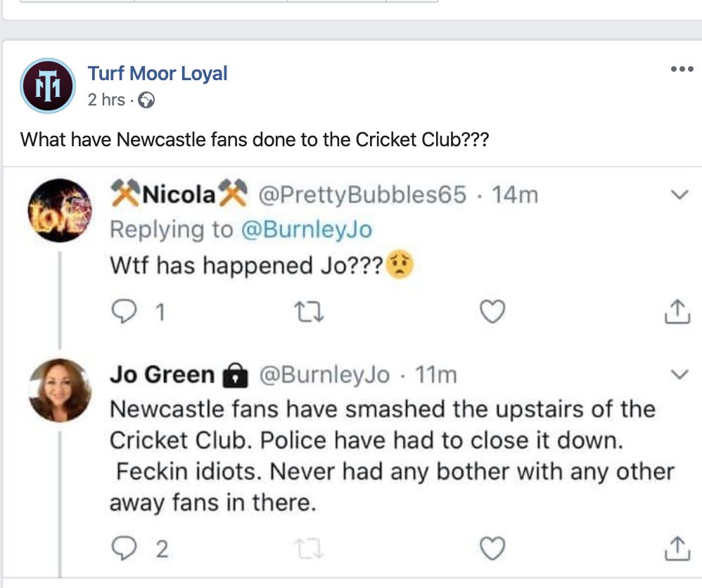Click Nicola's flaming profile picture

pos(60,211)
